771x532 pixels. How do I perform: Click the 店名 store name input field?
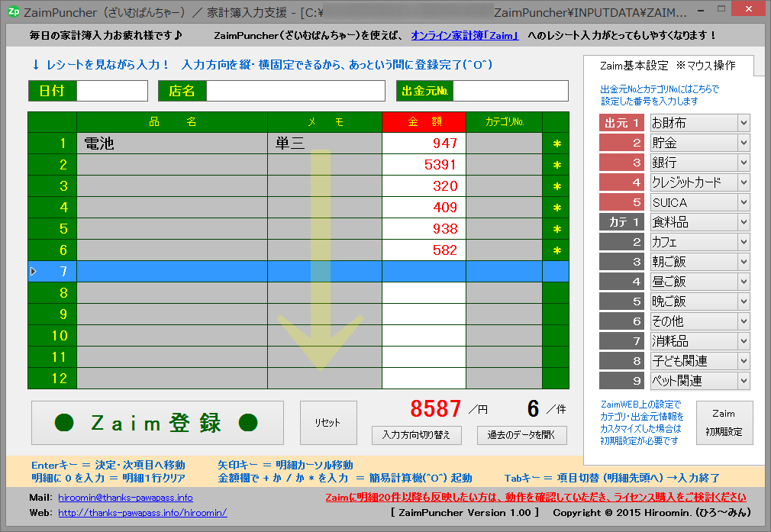pos(295,91)
